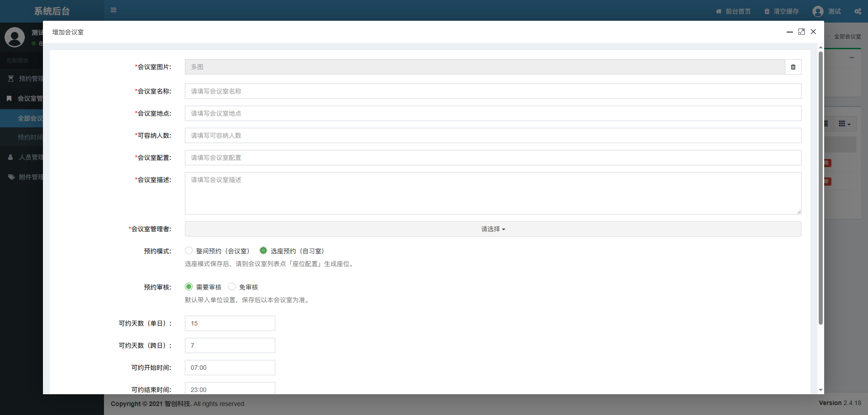This screenshot has width=868, height=415.
Task: Click the home icon next to 前台首页
Action: (x=719, y=11)
